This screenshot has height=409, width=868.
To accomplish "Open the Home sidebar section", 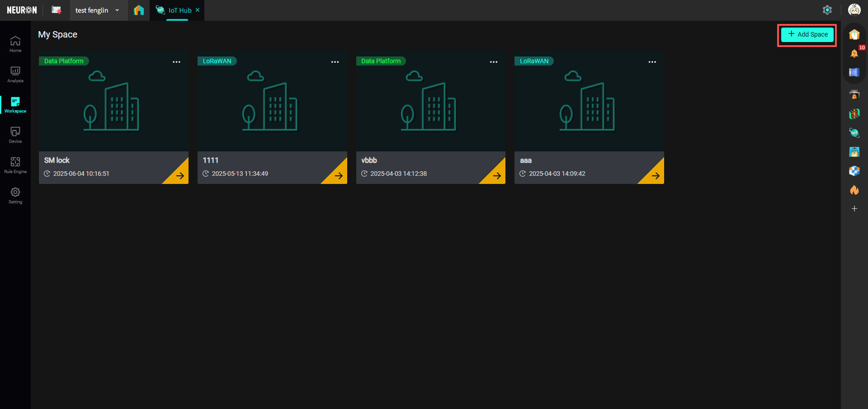I will click(15, 44).
